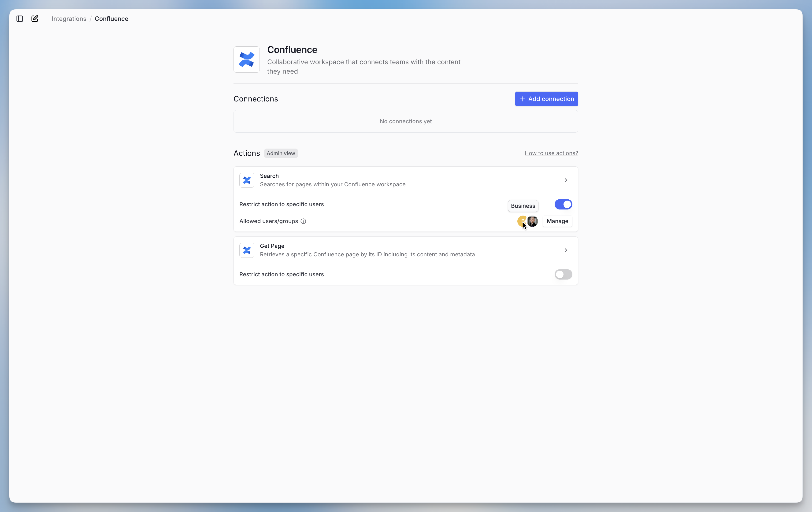
Task: Click the Search action Confluence icon
Action: pyautogui.click(x=247, y=180)
